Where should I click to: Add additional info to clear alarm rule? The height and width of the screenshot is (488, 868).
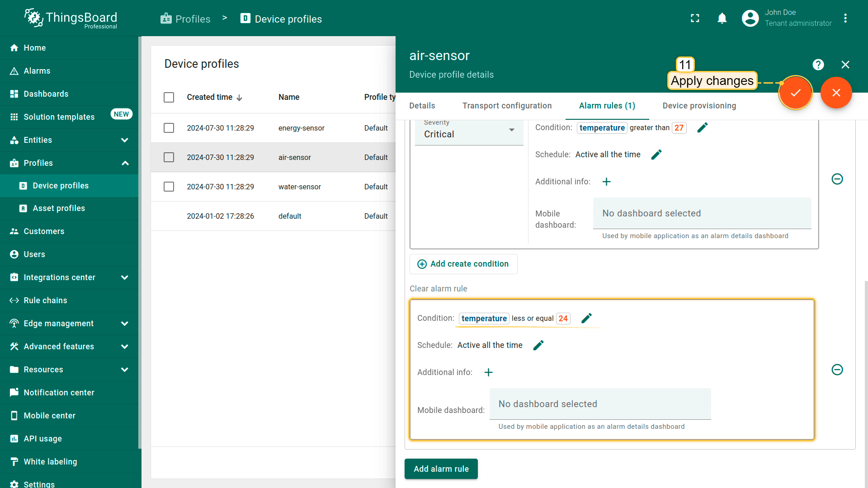(x=488, y=372)
